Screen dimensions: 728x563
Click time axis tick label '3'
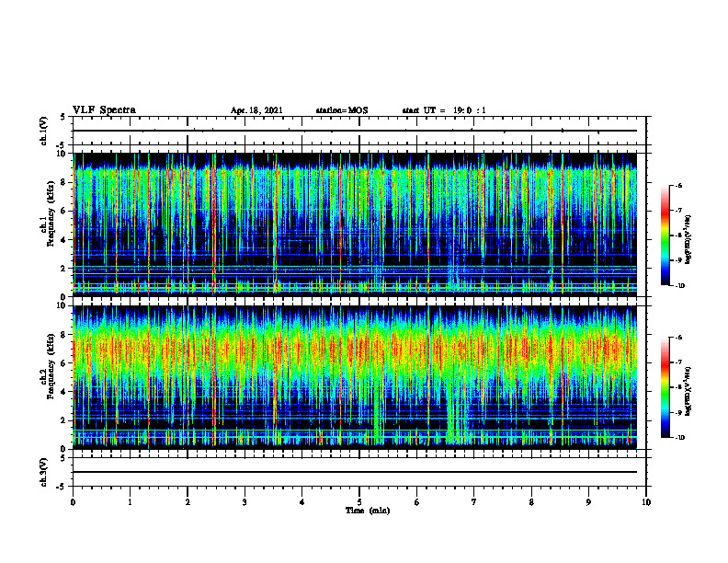click(245, 502)
